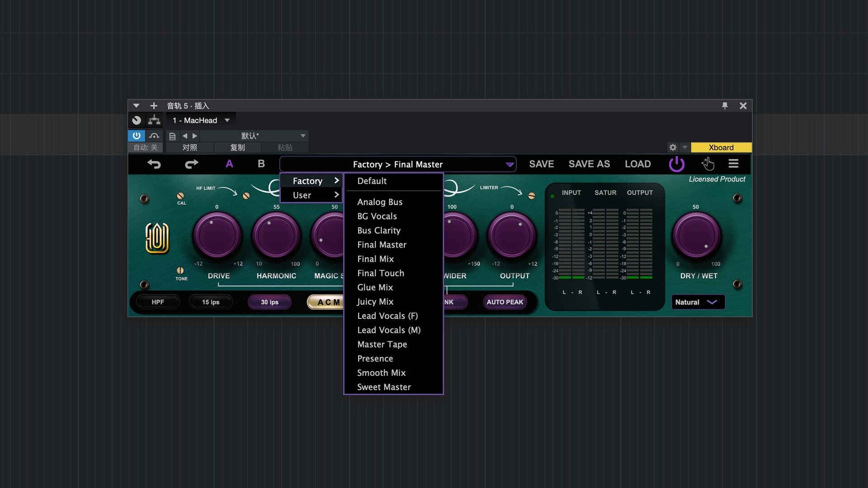868x488 pixels.
Task: Select the Master Tape preset
Action: click(x=382, y=344)
